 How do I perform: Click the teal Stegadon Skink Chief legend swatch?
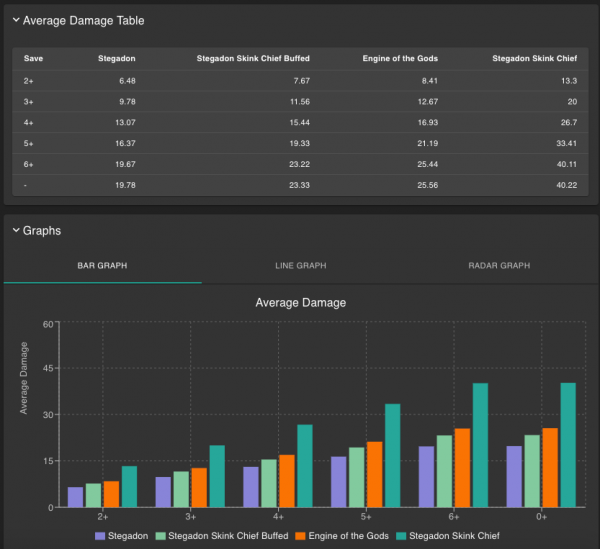(x=402, y=537)
